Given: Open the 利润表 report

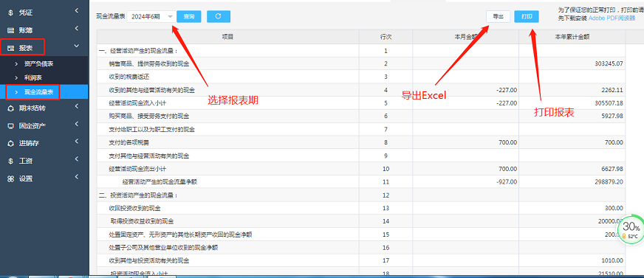Looking at the screenshot, I should 32,77.
